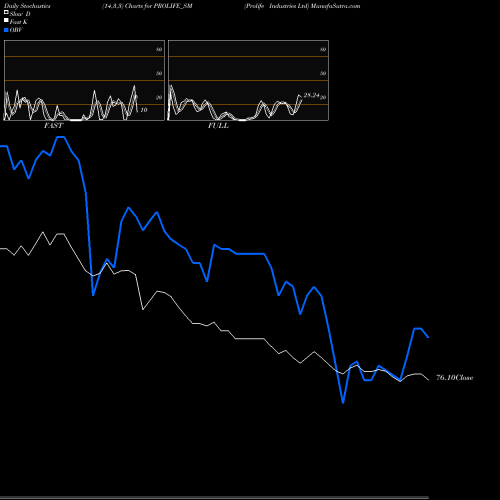This screenshot has height=500, width=500.
Task: Click the 10 value in FAST chart
Action: click(144, 110)
